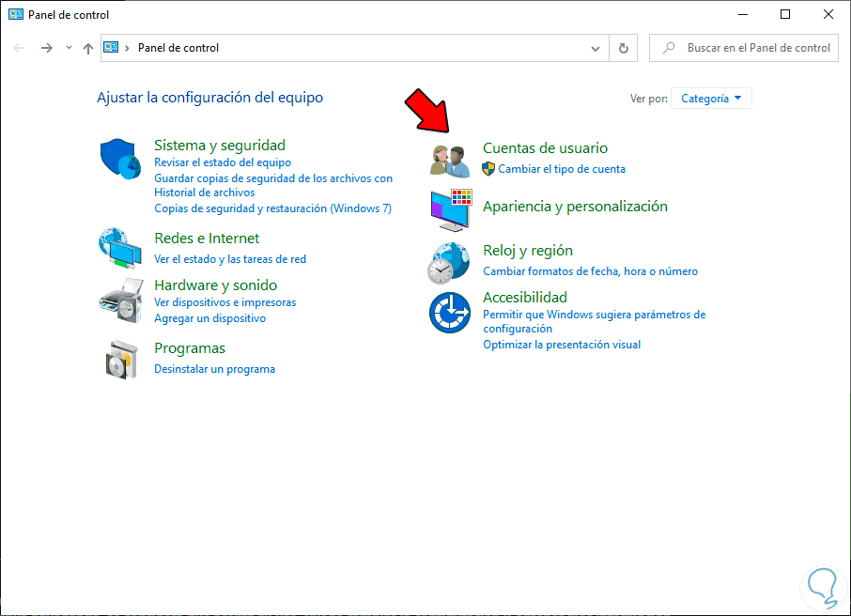Open the Ver por Categoría dropdown
The width and height of the screenshot is (851, 616).
(x=711, y=99)
